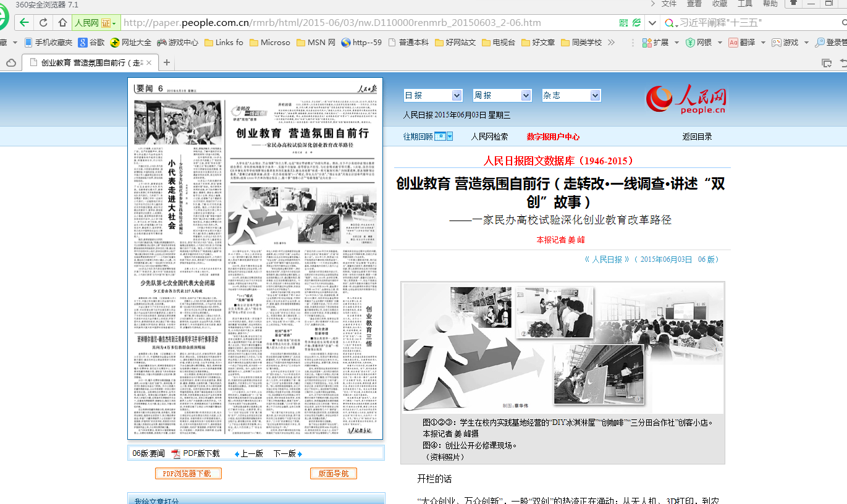Show more bookmarks via double chevron
Screen dimensions: 847x504
[x=612, y=43]
